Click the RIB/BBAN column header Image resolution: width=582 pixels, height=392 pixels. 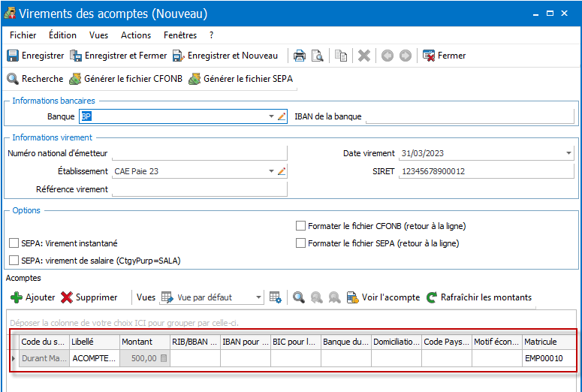coord(195,342)
